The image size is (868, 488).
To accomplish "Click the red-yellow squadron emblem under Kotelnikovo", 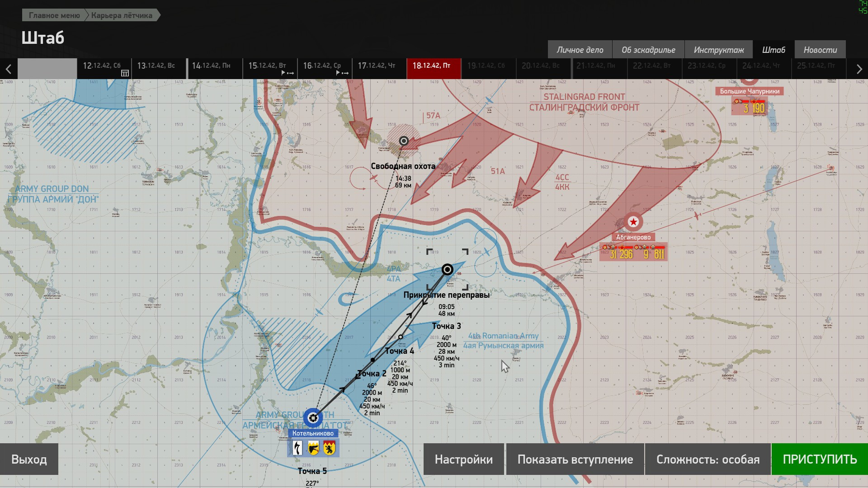I will [x=329, y=448].
